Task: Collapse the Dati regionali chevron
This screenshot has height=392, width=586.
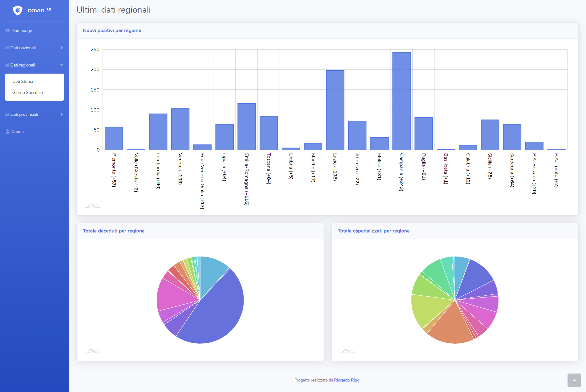Action: click(62, 65)
